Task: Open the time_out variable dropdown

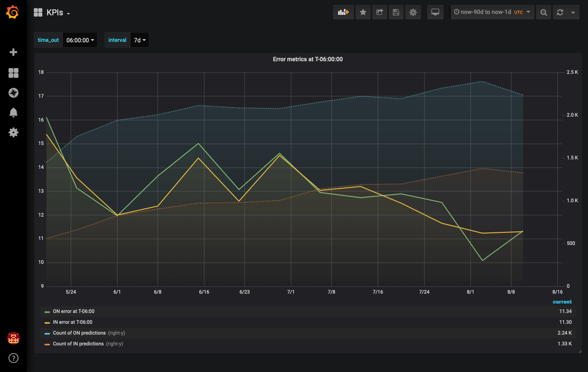Action: coord(80,40)
